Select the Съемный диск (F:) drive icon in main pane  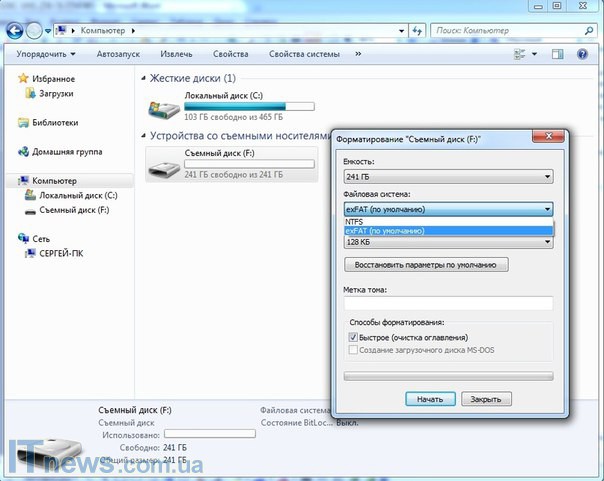[x=161, y=166]
